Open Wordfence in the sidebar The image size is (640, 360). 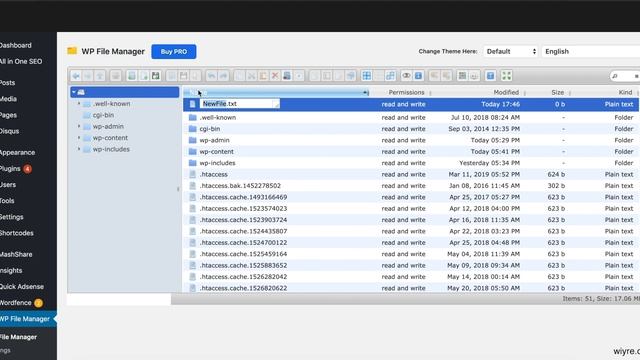[21, 303]
